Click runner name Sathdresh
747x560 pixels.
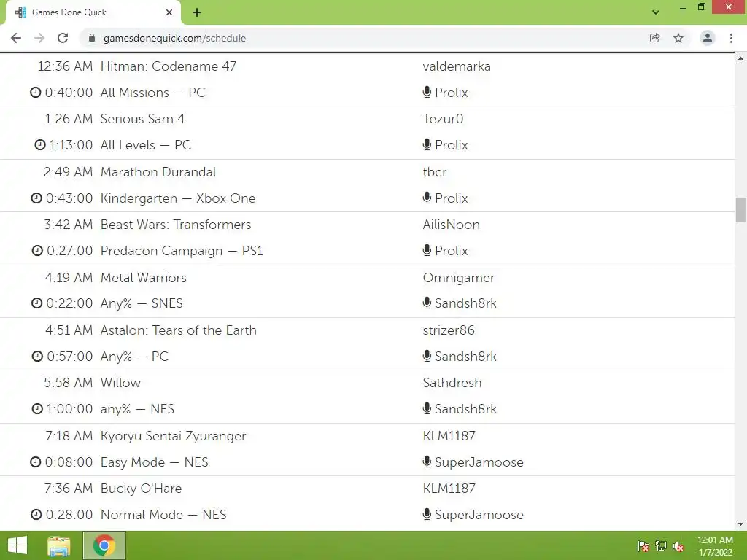click(452, 383)
